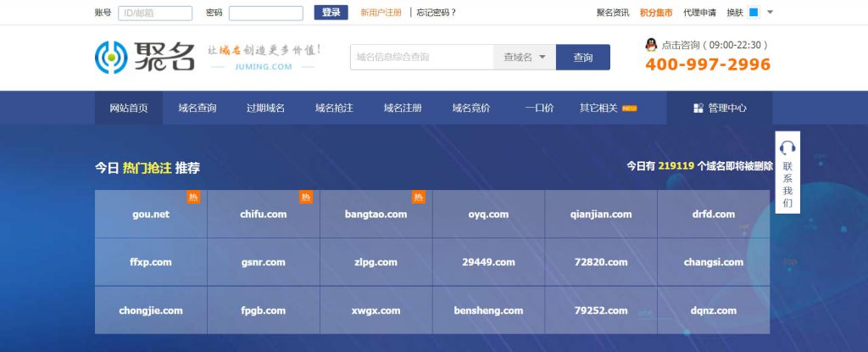This screenshot has width=868, height=352.
Task: Select the oyq.com domain cell
Action: pos(488,214)
